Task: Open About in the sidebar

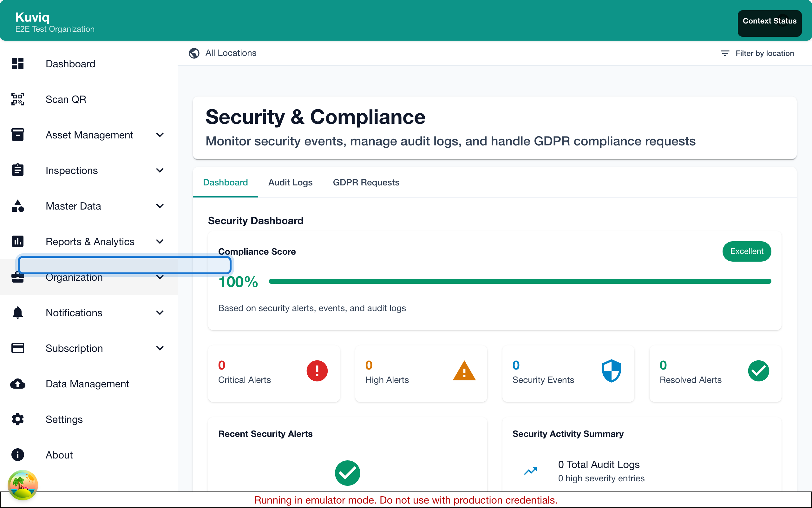Action: [x=88, y=455]
